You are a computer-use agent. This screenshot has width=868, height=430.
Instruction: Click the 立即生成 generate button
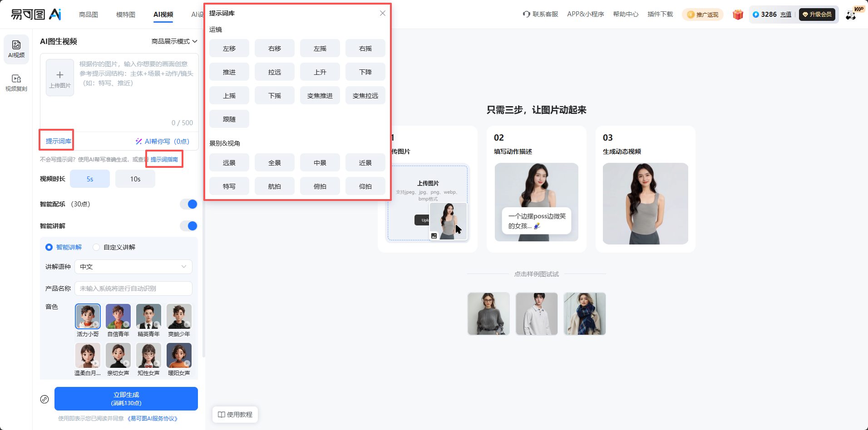126,399
